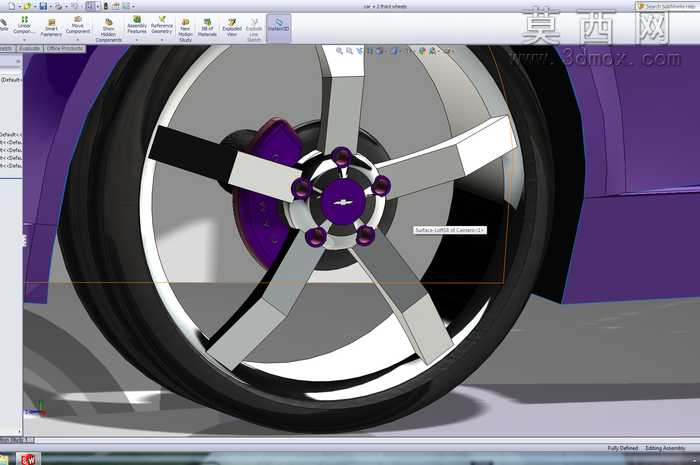Click the Search SolidWorks Help field
This screenshot has height=465, width=700.
[x=668, y=6]
